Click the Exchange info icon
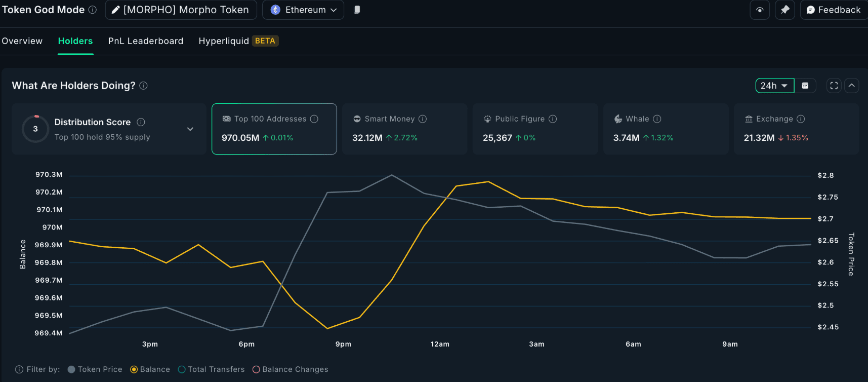 [x=801, y=119]
